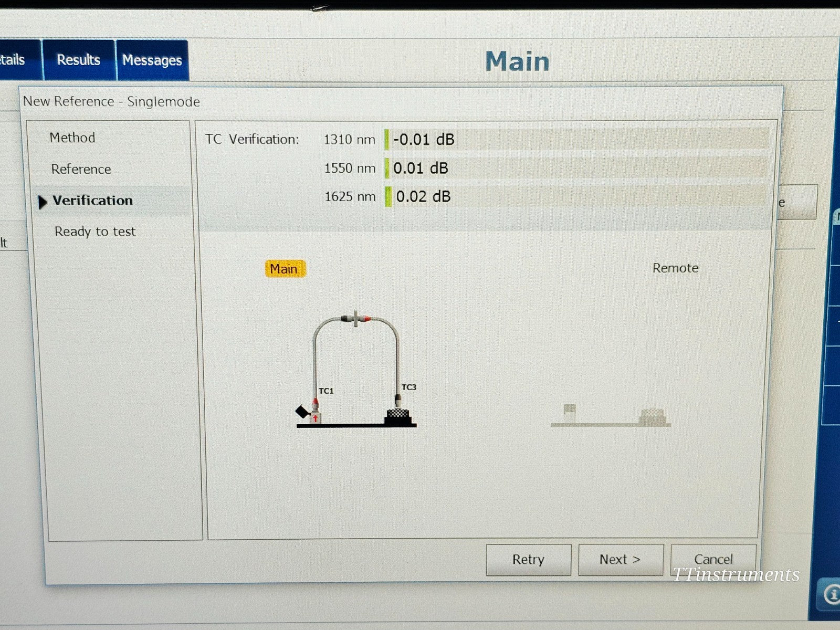Viewport: 840px width, 630px height.
Task: Click the 1550 nm wavelength label
Action: 350,168
